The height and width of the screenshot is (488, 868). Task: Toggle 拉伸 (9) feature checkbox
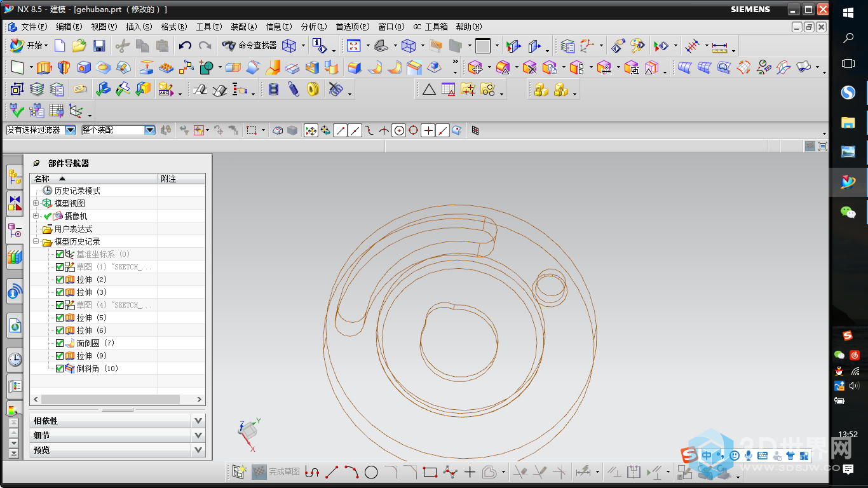click(x=60, y=356)
